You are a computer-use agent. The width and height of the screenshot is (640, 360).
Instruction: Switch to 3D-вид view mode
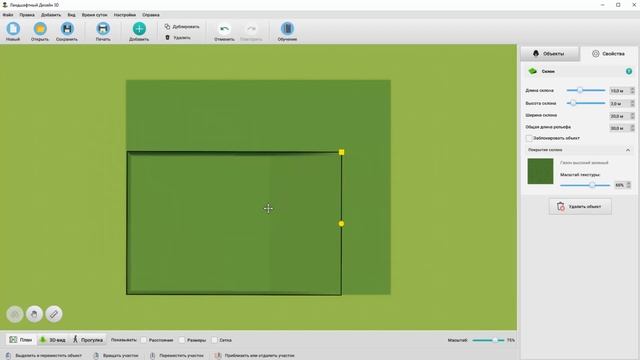(52, 340)
